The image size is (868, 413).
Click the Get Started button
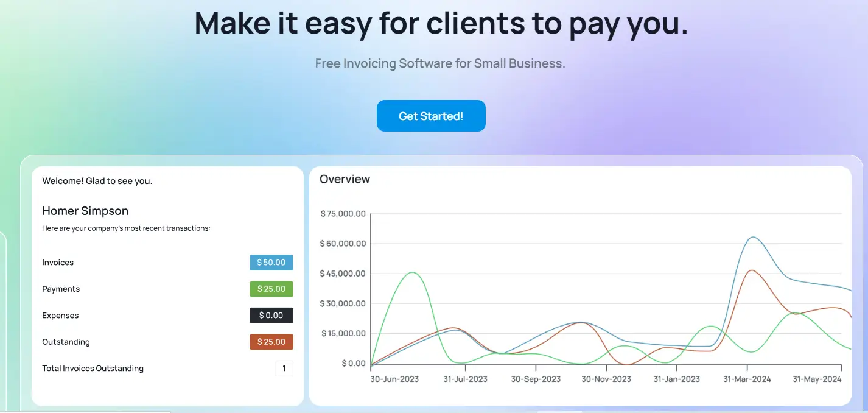(431, 116)
